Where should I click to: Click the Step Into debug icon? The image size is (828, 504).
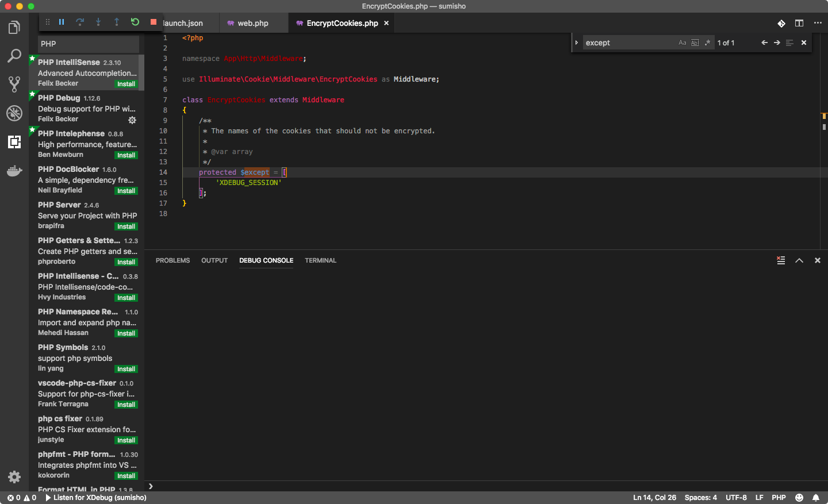pos(98,21)
